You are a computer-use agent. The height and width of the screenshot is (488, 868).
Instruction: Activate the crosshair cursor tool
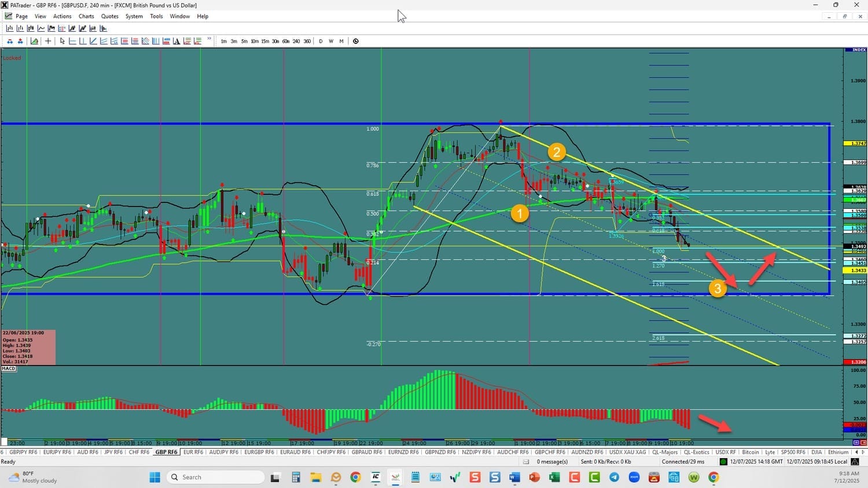coord(48,41)
